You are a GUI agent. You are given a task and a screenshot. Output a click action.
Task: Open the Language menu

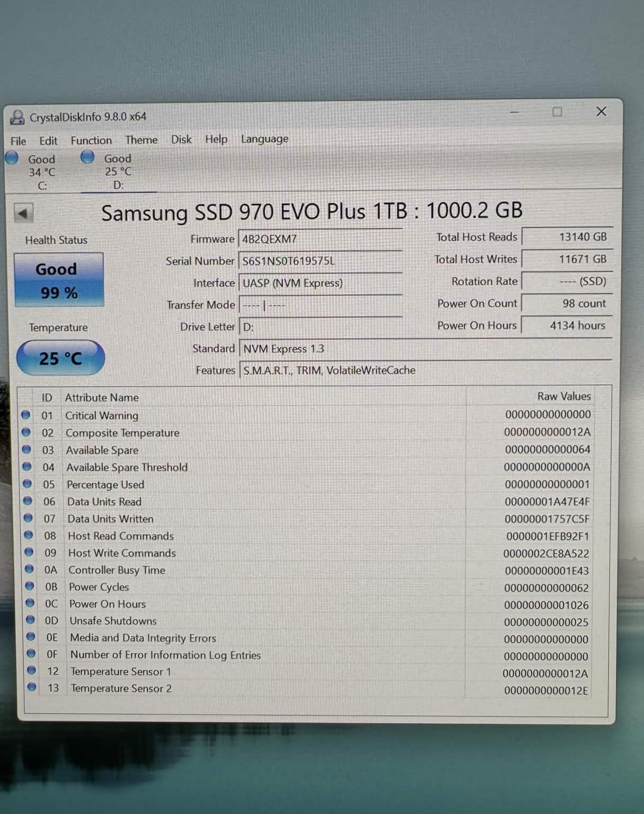click(x=264, y=139)
